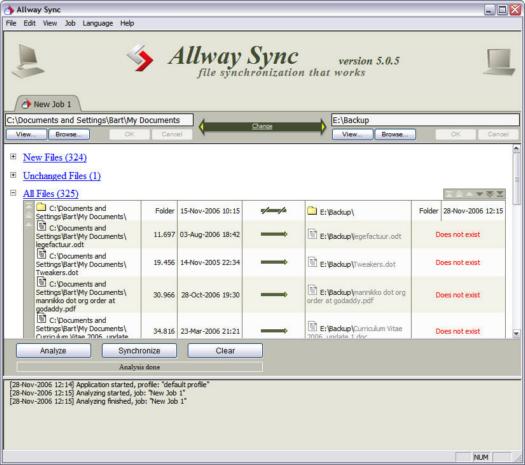Click View button under E:\Backup path
The width and height of the screenshot is (525, 465).
[x=352, y=134]
